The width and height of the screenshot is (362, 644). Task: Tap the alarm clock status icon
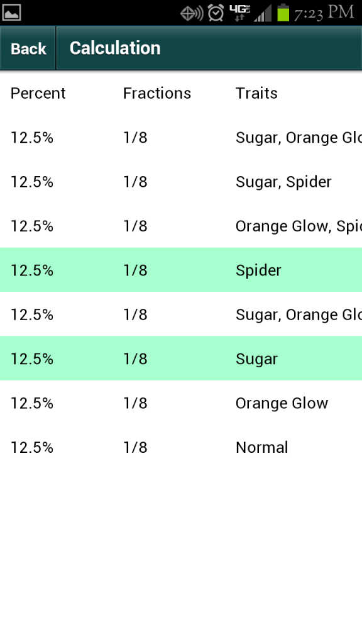point(216,13)
